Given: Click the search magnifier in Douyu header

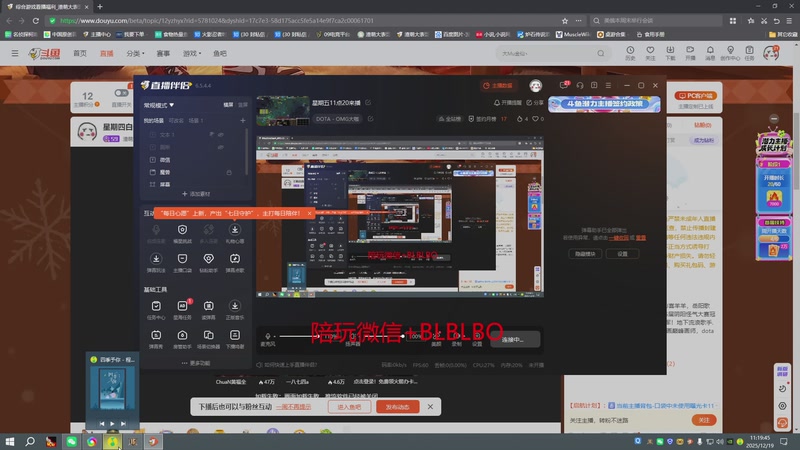Looking at the screenshot, I should [601, 53].
